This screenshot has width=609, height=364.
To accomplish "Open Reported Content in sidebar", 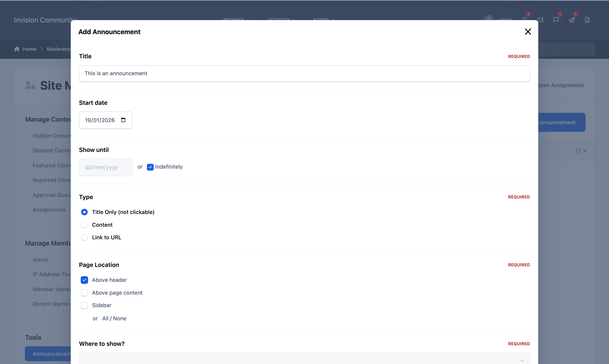I will [x=52, y=180].
